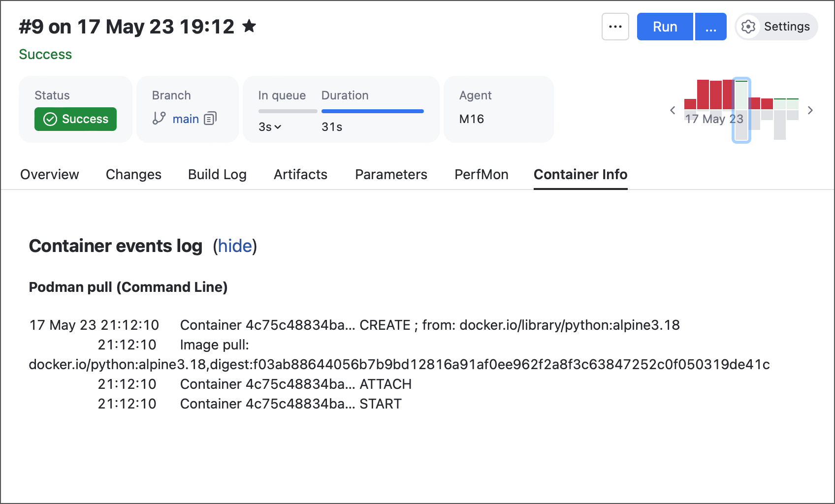Star this build as favorite

click(x=250, y=27)
